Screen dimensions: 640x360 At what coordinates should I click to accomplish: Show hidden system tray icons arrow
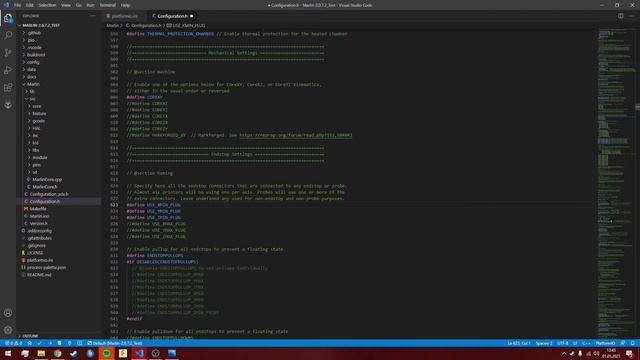564,353
